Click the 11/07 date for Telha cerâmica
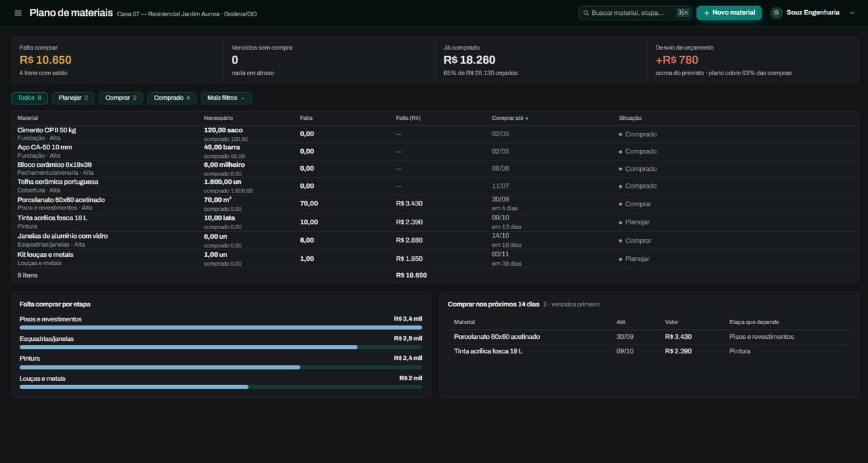 pyautogui.click(x=500, y=186)
